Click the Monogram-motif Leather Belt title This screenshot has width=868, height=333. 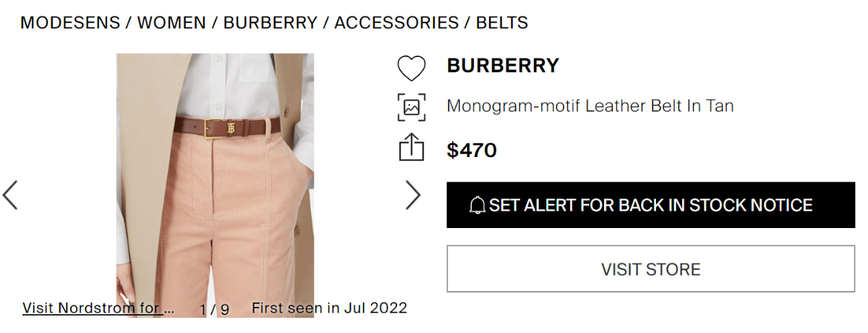[x=590, y=106]
